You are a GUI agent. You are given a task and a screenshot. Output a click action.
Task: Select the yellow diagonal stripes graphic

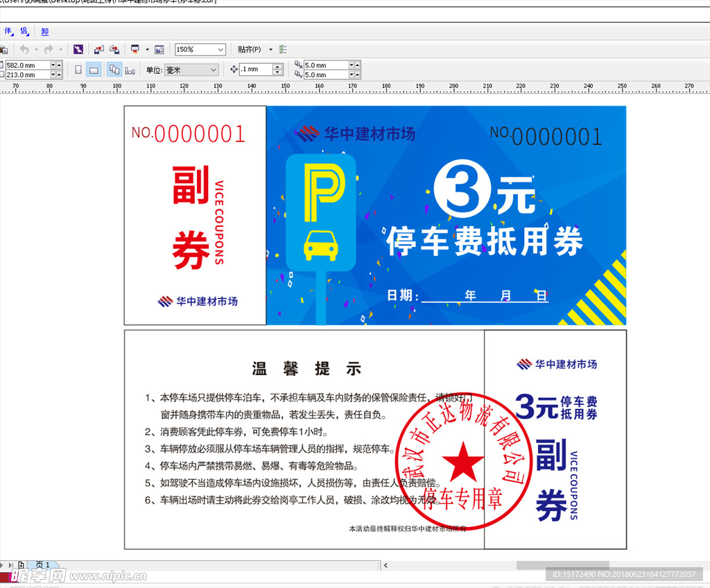[594, 288]
